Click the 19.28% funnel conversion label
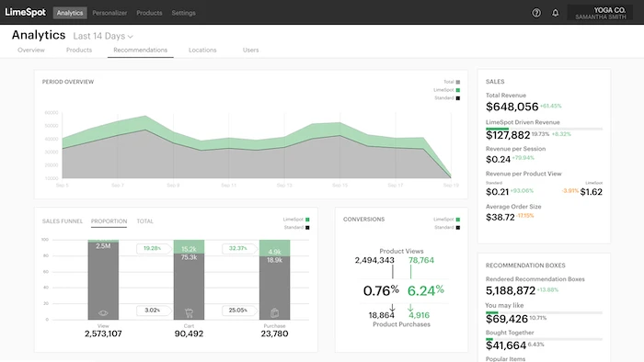The image size is (644, 362). [152, 248]
